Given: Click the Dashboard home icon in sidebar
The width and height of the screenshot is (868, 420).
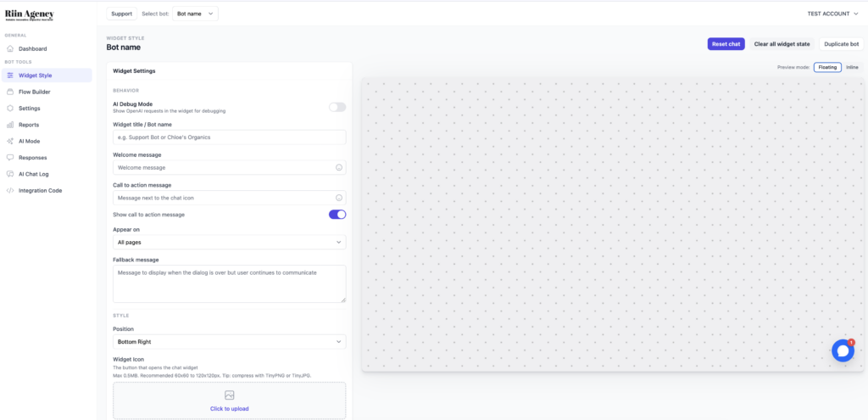Looking at the screenshot, I should click(10, 49).
